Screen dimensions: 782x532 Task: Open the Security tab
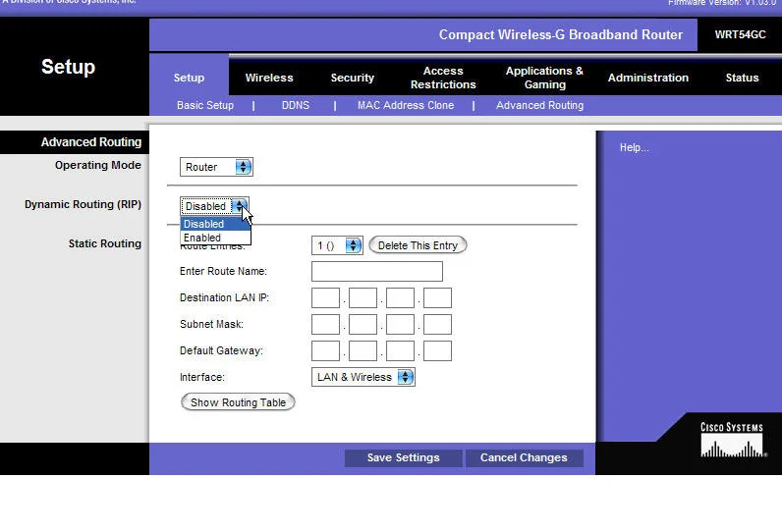(x=352, y=78)
